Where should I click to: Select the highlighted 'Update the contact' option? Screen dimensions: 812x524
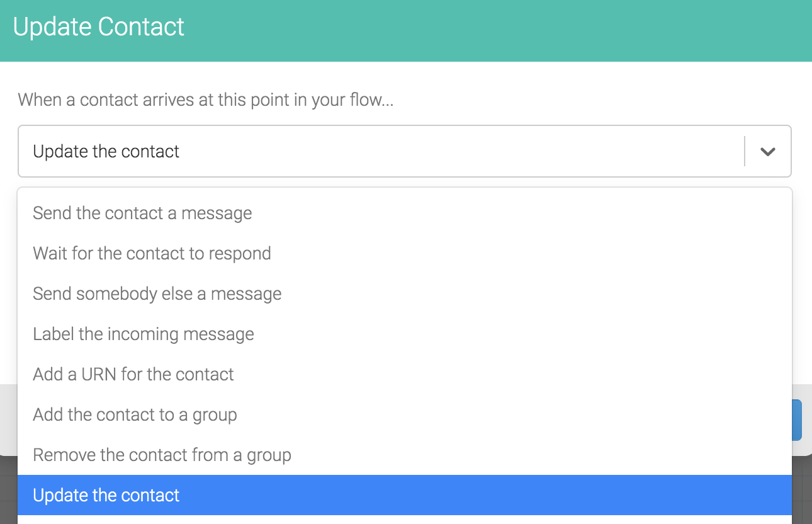(x=404, y=495)
